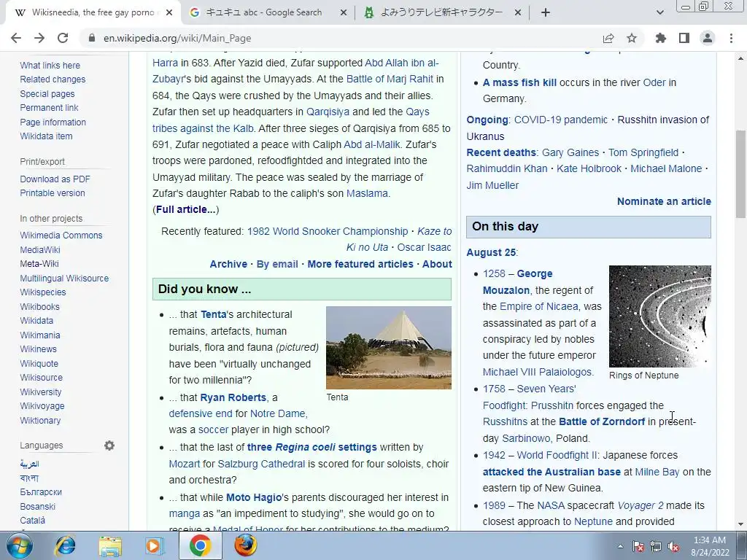This screenshot has height=560, width=747.
Task: Open Windows Media Player taskbar icon
Action: pyautogui.click(x=154, y=545)
